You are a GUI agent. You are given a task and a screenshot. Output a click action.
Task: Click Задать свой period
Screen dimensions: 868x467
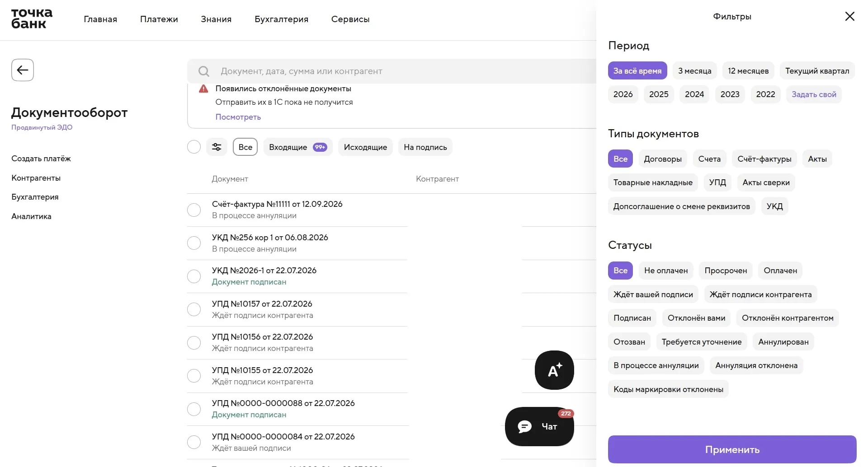pos(814,94)
